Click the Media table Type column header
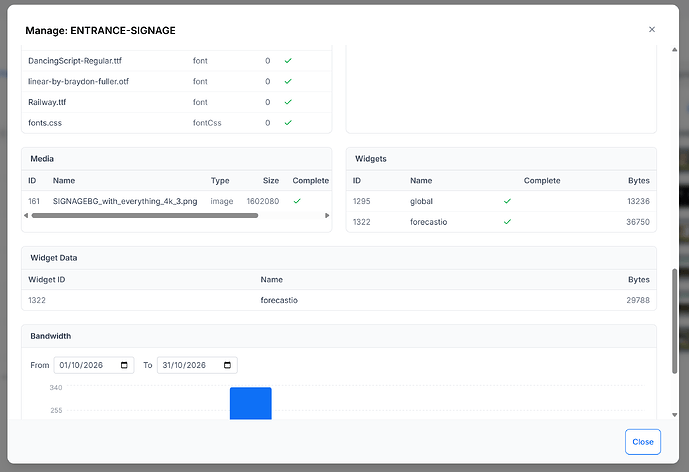Image resolution: width=689 pixels, height=472 pixels. (220, 180)
